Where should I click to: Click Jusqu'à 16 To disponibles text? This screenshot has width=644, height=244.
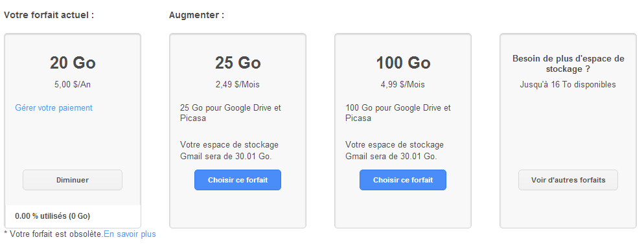coord(568,85)
